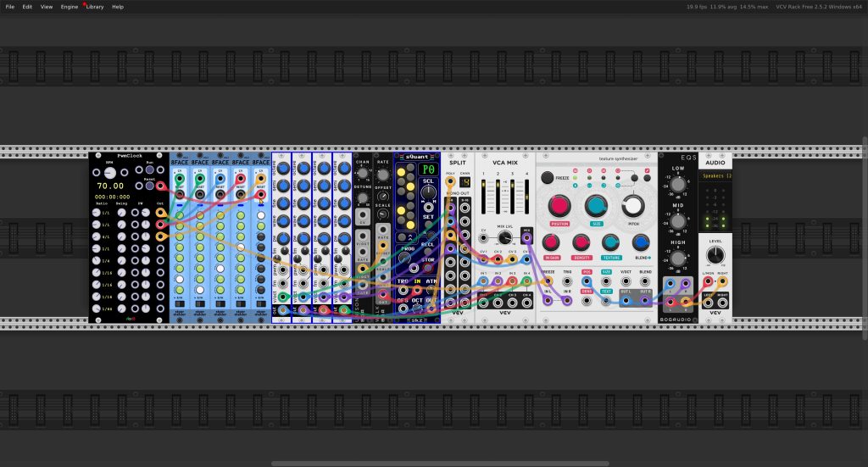Image resolution: width=868 pixels, height=467 pixels.
Task: Click the V/OCT input jack on the texture synthesizer
Action: point(626,281)
